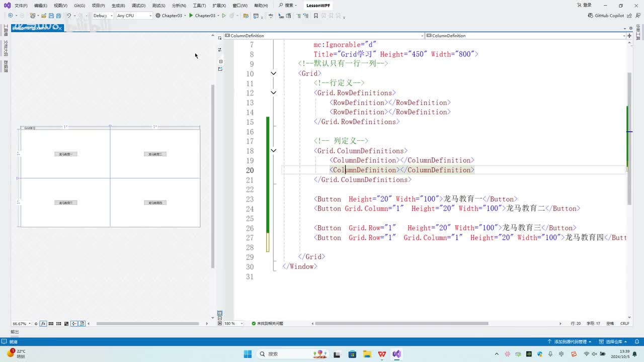Click the open file folder toolbar icon
Viewport: 644px width, 362px height.
click(44, 16)
